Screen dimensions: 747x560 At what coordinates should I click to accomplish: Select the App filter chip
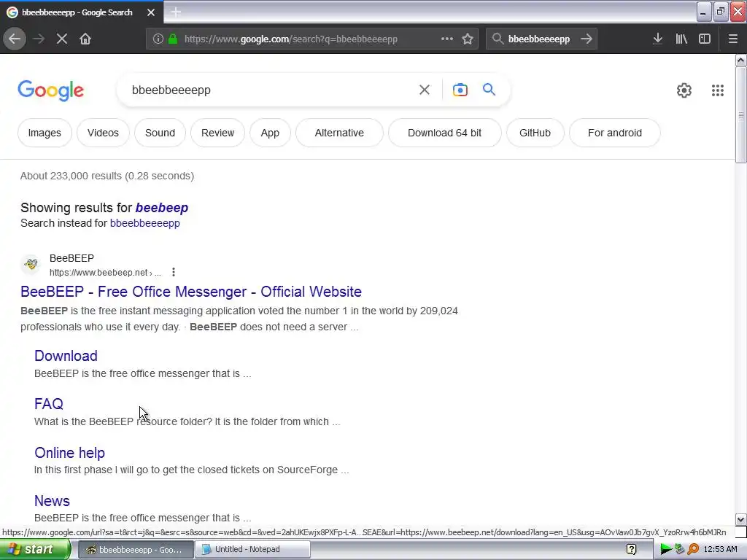pos(270,133)
